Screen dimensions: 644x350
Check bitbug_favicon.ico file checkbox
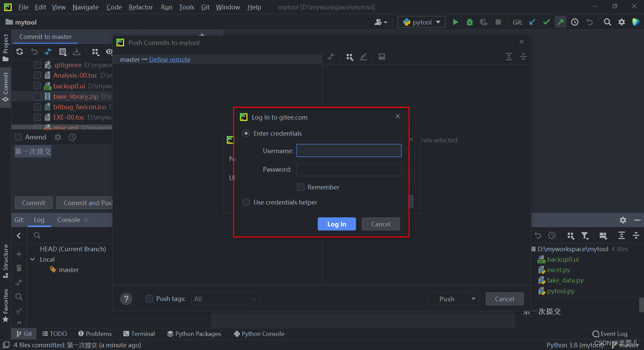click(38, 107)
